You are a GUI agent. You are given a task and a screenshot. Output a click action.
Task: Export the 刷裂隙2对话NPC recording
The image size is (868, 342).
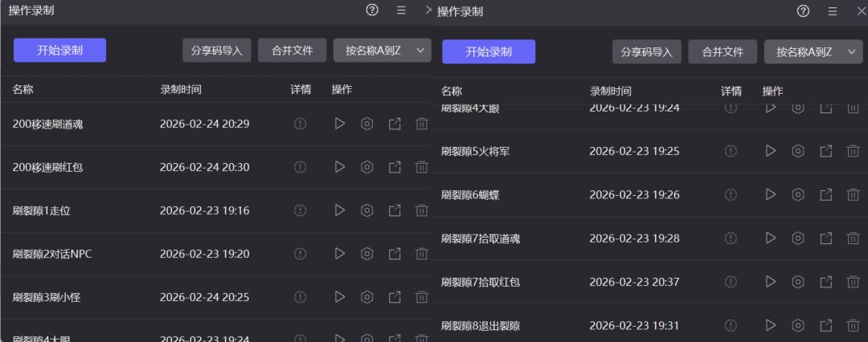[395, 254]
